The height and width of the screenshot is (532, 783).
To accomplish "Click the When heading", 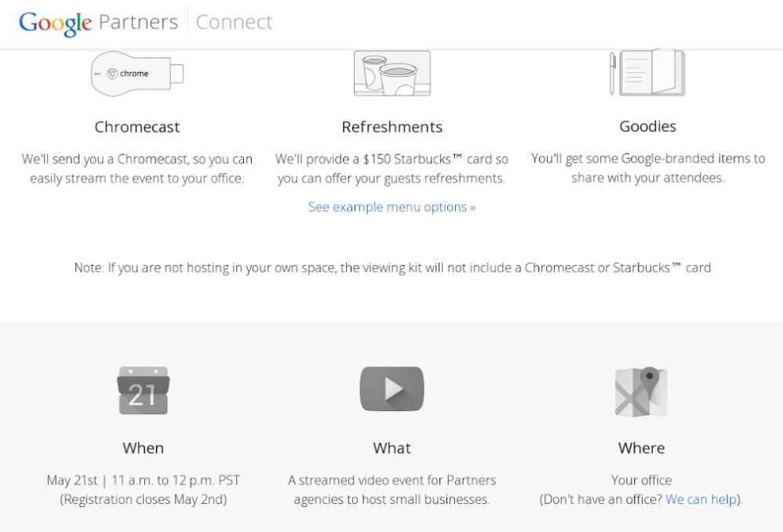I will (144, 448).
